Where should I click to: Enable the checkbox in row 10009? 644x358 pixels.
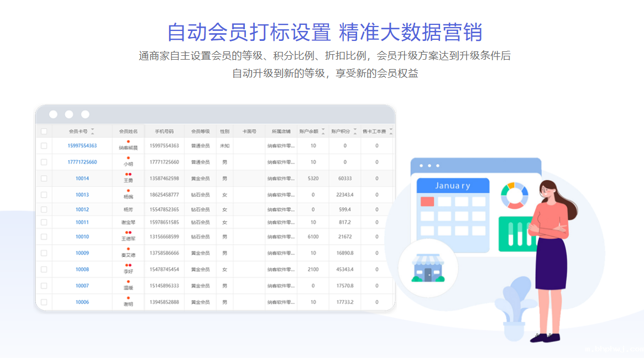pyautogui.click(x=44, y=254)
